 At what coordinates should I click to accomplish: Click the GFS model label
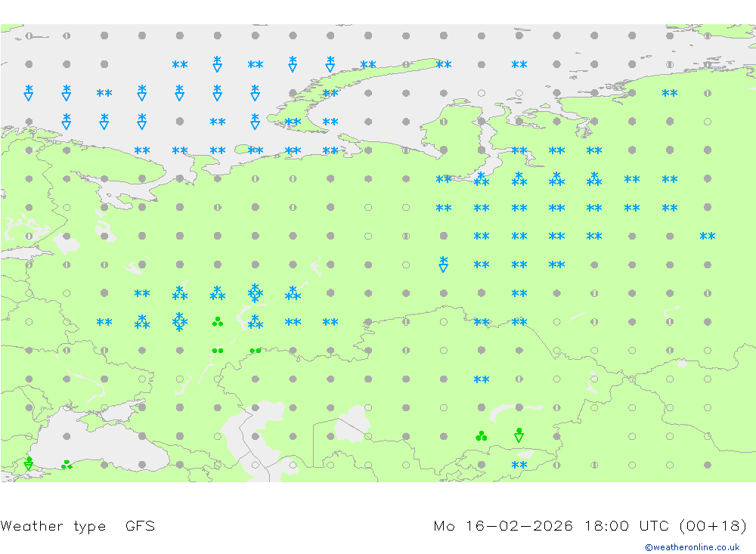coord(140,525)
